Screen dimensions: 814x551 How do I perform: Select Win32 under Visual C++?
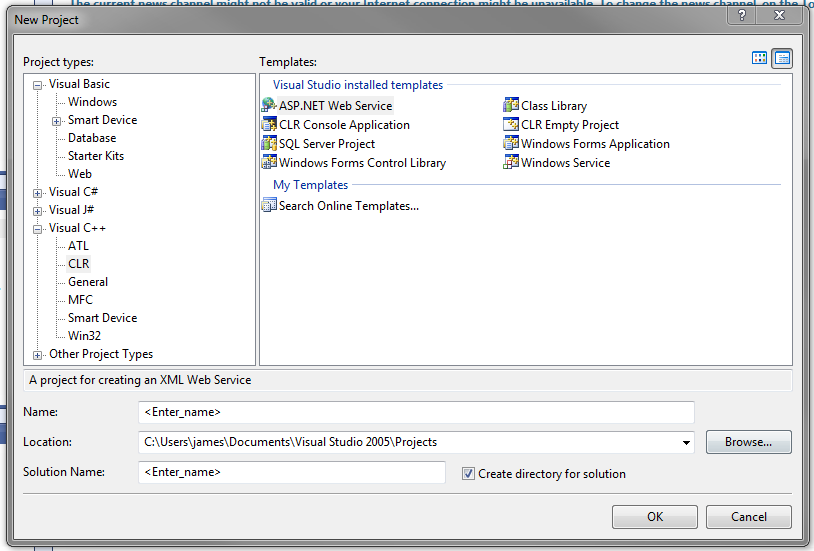[84, 336]
